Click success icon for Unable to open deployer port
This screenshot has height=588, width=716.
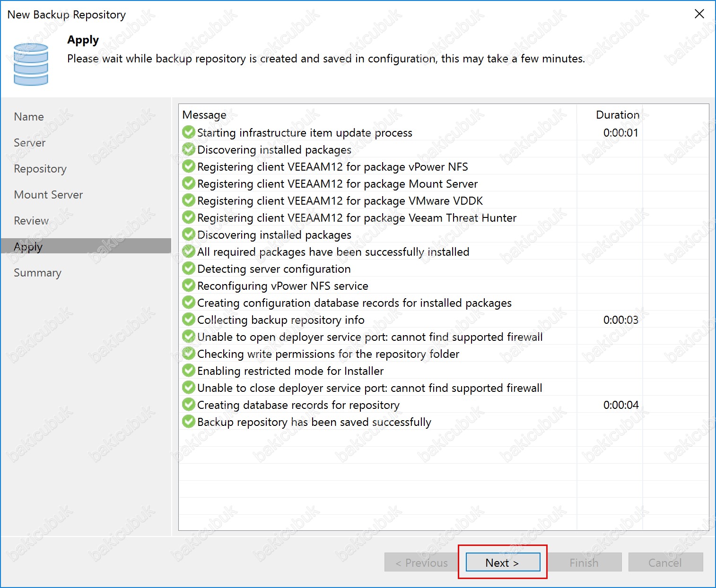189,337
